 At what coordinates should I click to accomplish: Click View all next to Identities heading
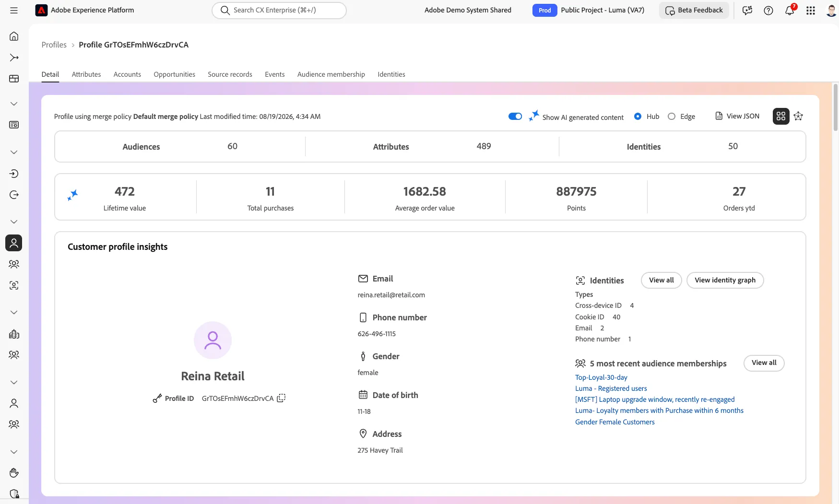pyautogui.click(x=661, y=280)
